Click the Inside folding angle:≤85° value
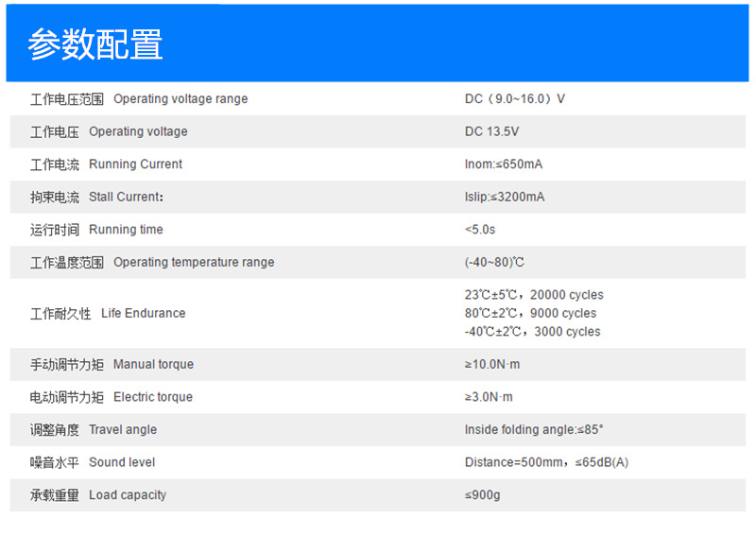This screenshot has height=536, width=756. [534, 430]
